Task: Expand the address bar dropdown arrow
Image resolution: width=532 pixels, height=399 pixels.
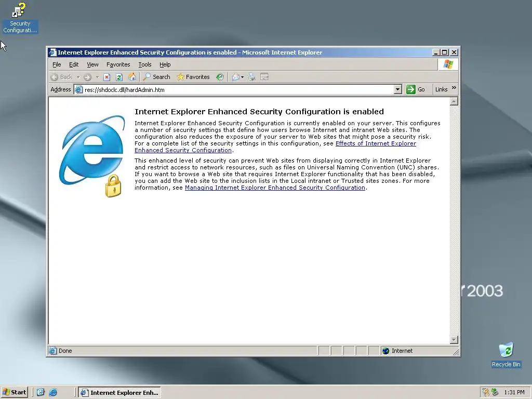Action: [397, 89]
